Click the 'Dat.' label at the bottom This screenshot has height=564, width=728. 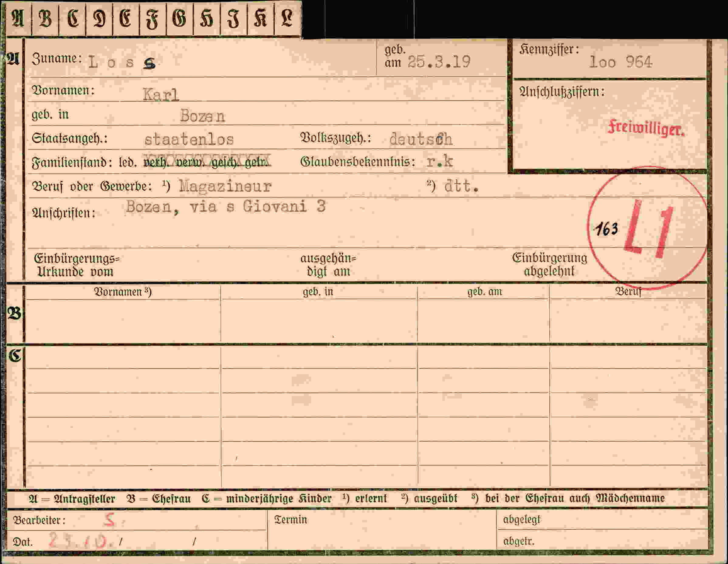click(x=23, y=542)
